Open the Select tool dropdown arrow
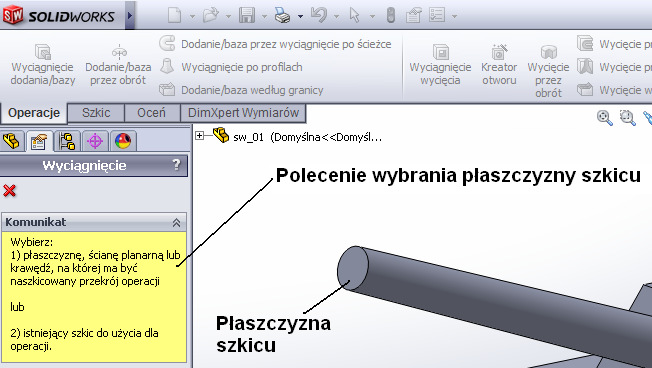652x368 pixels. pyautogui.click(x=372, y=17)
